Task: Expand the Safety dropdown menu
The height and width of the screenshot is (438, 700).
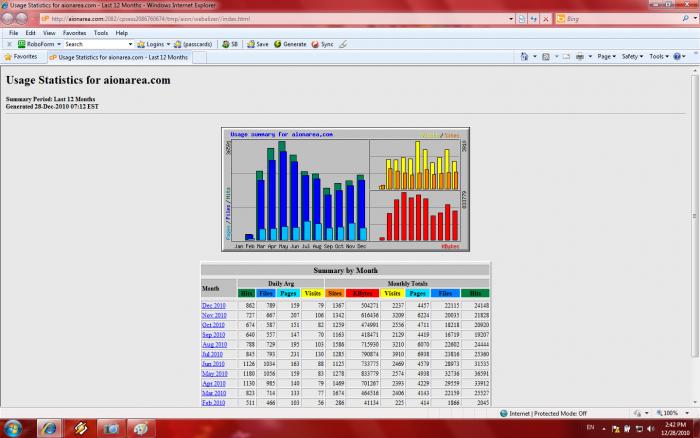Action: coord(632,57)
